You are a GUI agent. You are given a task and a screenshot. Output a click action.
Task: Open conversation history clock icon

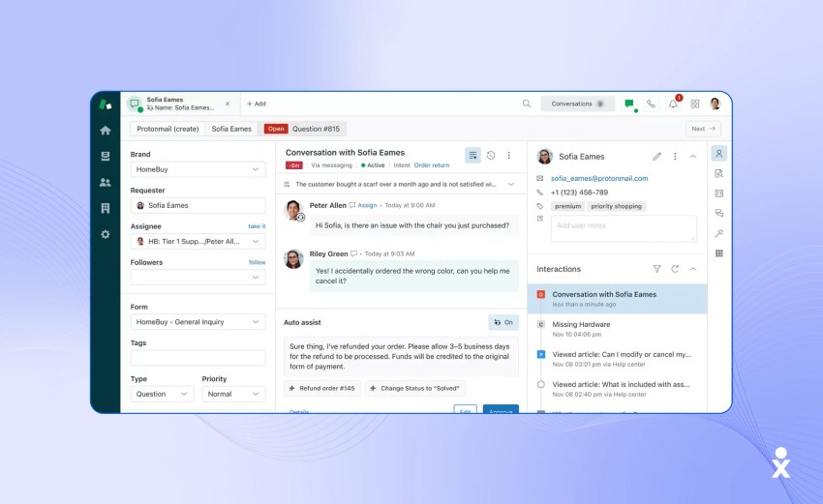pyautogui.click(x=491, y=155)
